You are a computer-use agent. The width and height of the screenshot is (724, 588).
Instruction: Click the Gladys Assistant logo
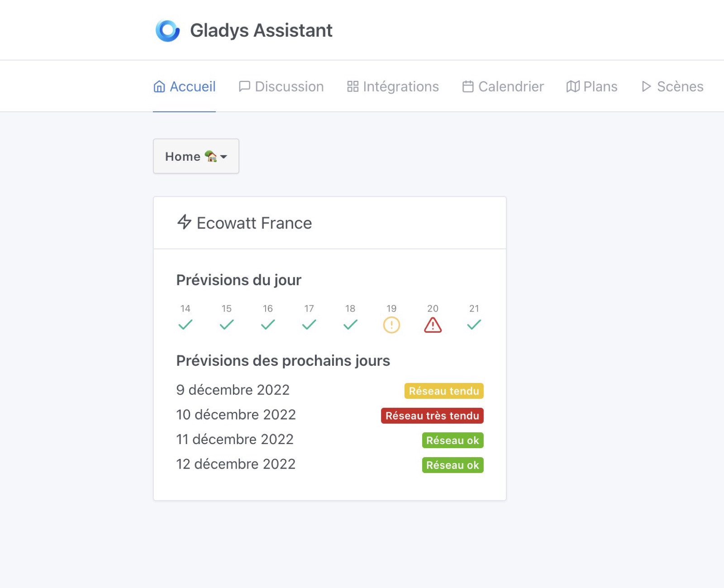tap(168, 30)
